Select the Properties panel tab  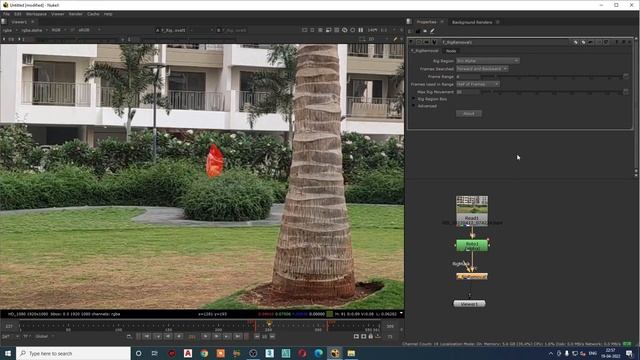coord(427,22)
